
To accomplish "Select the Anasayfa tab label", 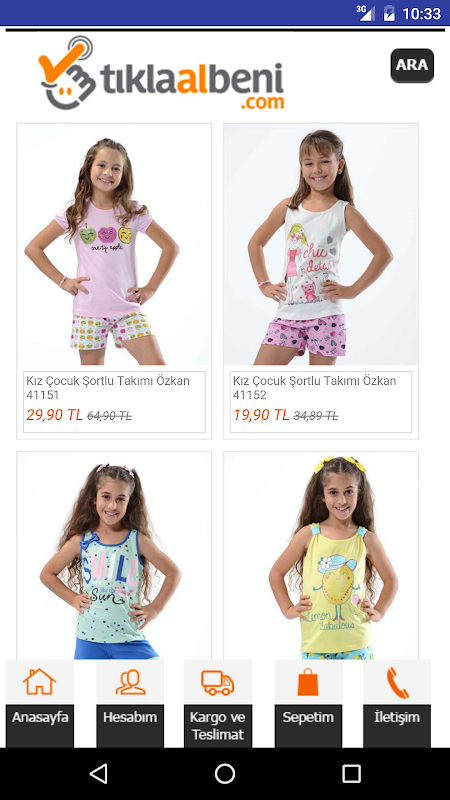I will [40, 717].
